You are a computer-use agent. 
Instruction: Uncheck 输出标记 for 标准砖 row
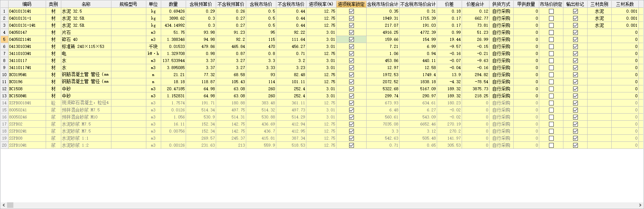[575, 46]
